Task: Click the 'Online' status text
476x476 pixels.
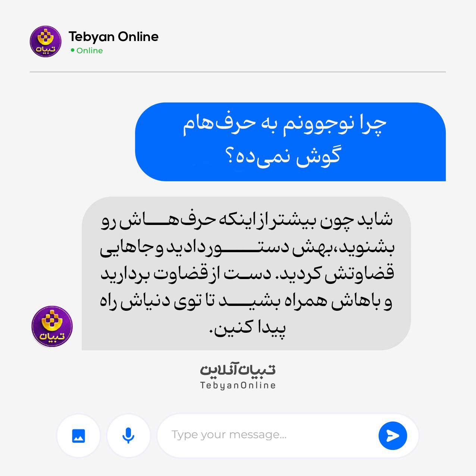Action: (90, 50)
